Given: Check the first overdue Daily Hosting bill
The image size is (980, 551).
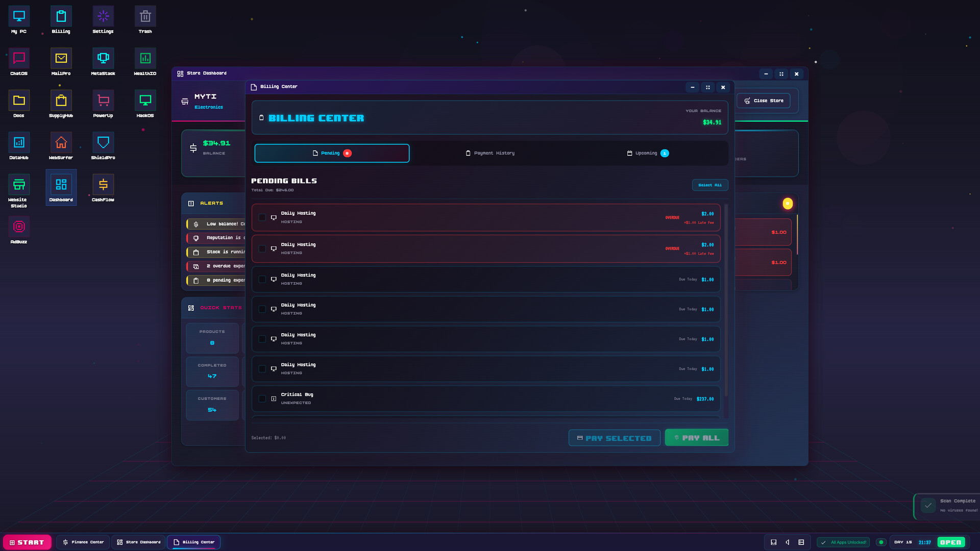Looking at the screenshot, I should point(263,217).
